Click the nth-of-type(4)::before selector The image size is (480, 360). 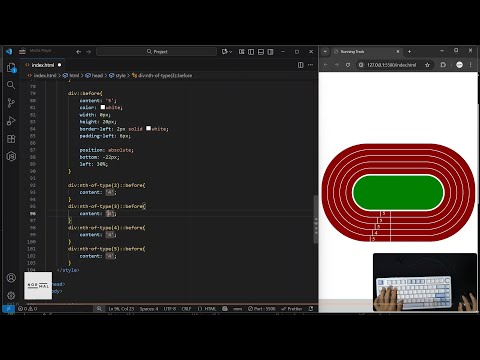(x=106, y=228)
